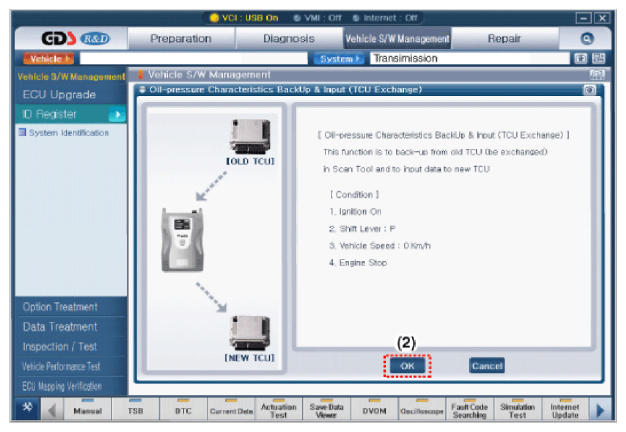
Task: Open Manual from the bottom toolbar
Action: (87, 410)
